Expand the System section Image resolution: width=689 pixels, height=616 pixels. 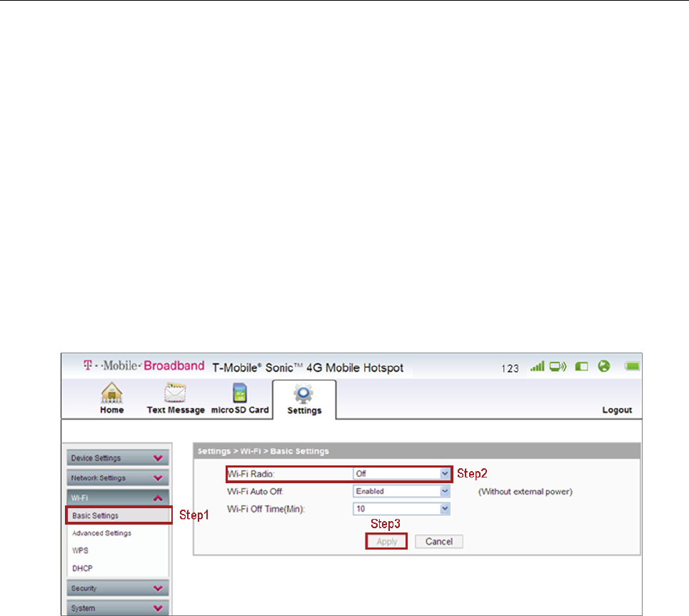(x=118, y=608)
